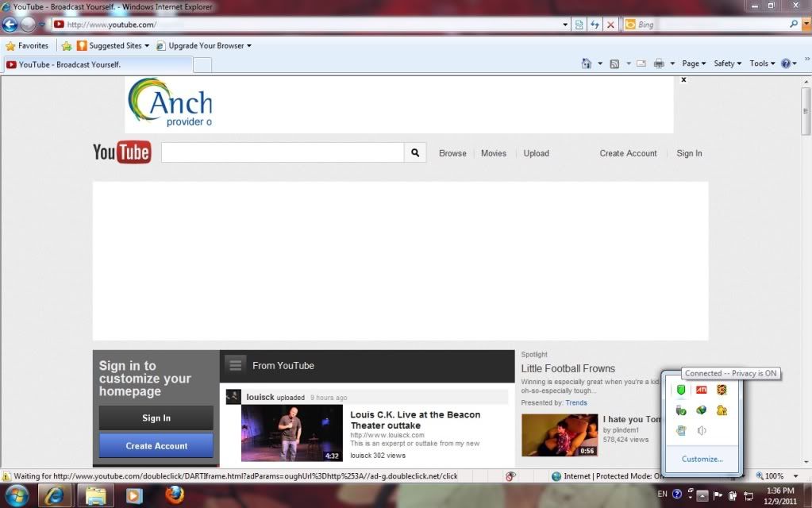The width and height of the screenshot is (812, 508).
Task: Click the browser Forward arrow button
Action: tap(28, 25)
